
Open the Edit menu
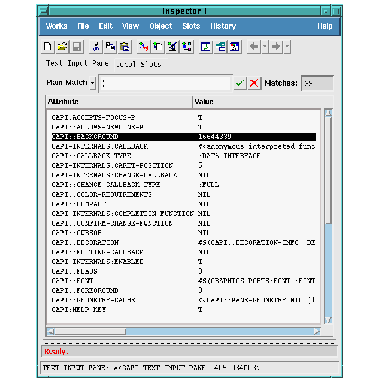pos(106,26)
